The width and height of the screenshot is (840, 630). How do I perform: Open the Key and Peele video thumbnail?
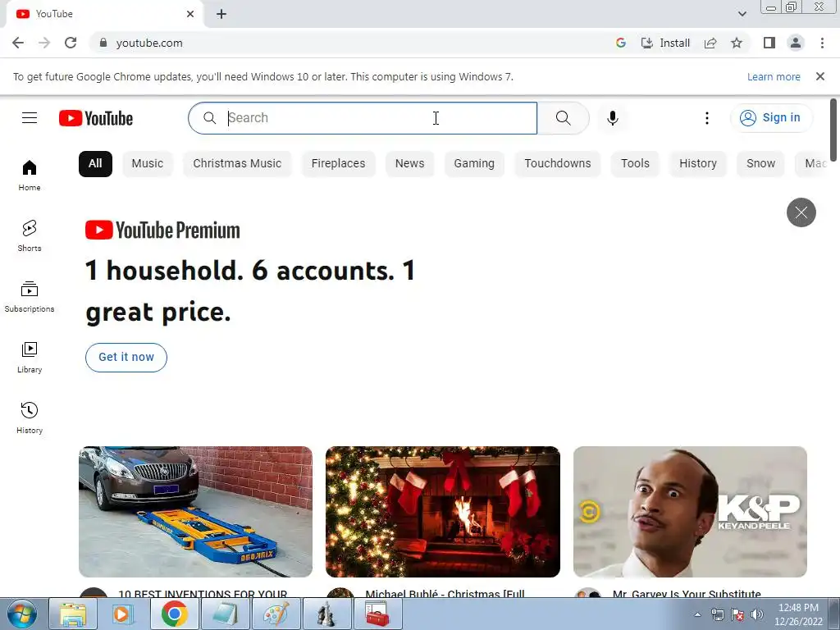pos(690,512)
